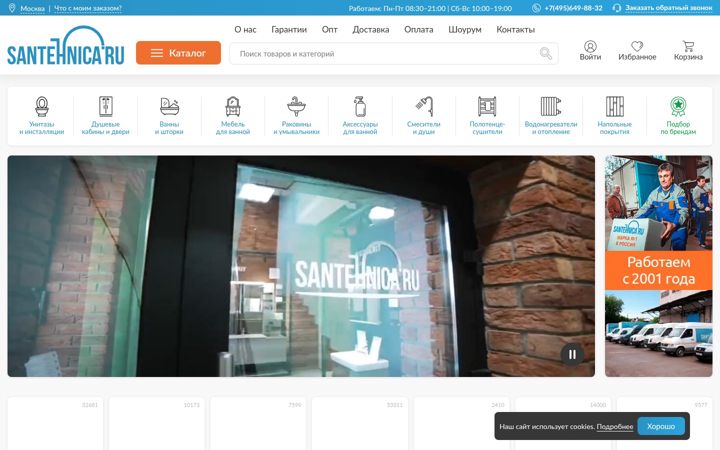Open the Гарантии menu item
Viewport: 720px width, 450px height.
[289, 29]
